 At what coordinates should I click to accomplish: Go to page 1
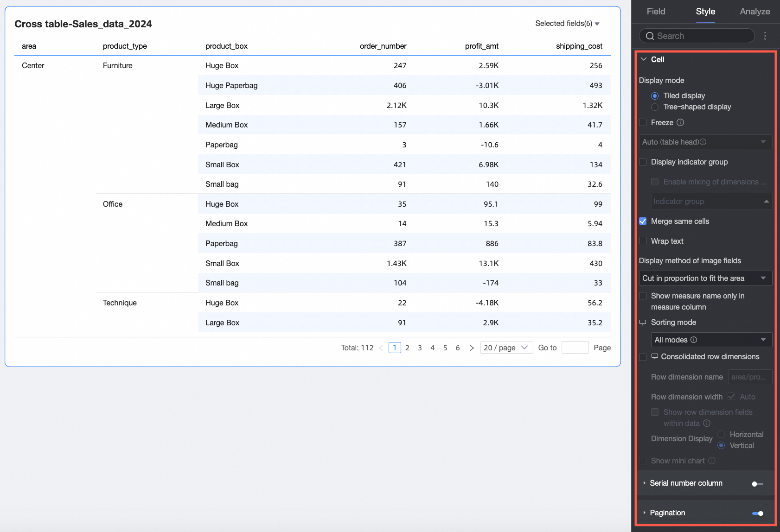pyautogui.click(x=395, y=348)
